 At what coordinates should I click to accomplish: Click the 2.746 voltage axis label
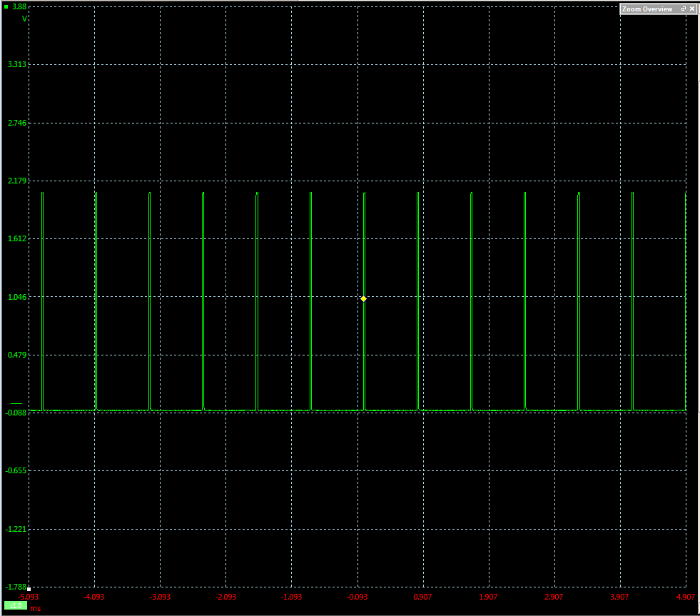click(17, 123)
